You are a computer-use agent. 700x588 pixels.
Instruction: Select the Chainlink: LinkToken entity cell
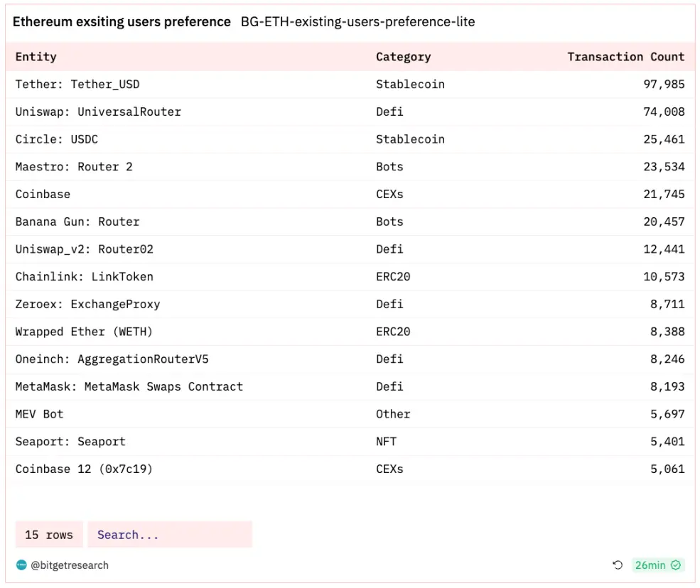pyautogui.click(x=85, y=276)
